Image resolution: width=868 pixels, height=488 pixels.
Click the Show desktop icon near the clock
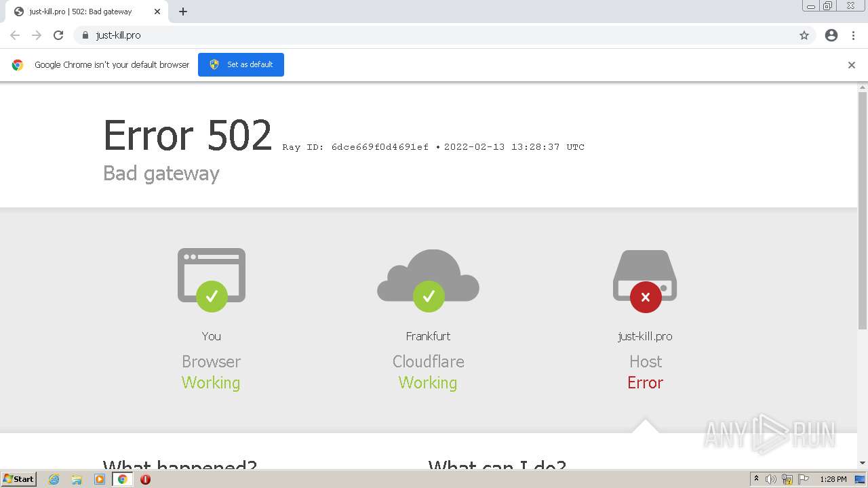[861, 479]
